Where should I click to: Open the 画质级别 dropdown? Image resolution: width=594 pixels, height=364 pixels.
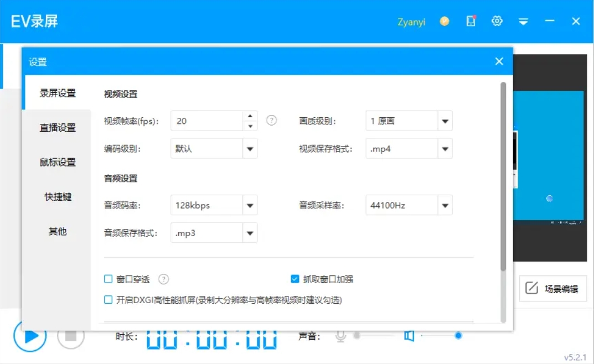[x=409, y=121]
